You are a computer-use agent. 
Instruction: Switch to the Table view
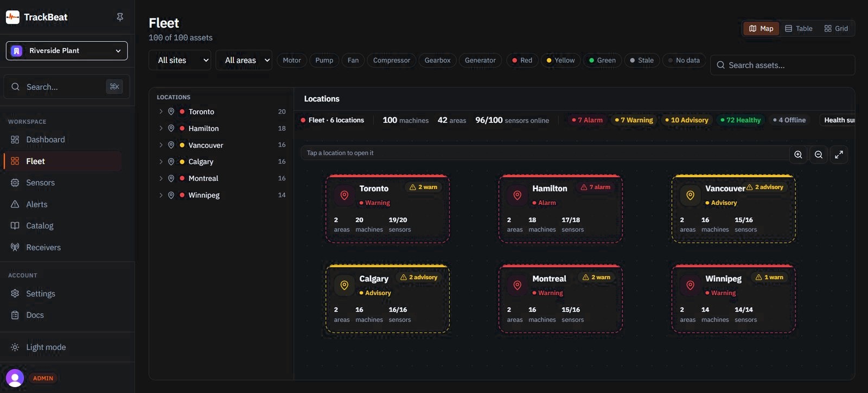pyautogui.click(x=799, y=29)
